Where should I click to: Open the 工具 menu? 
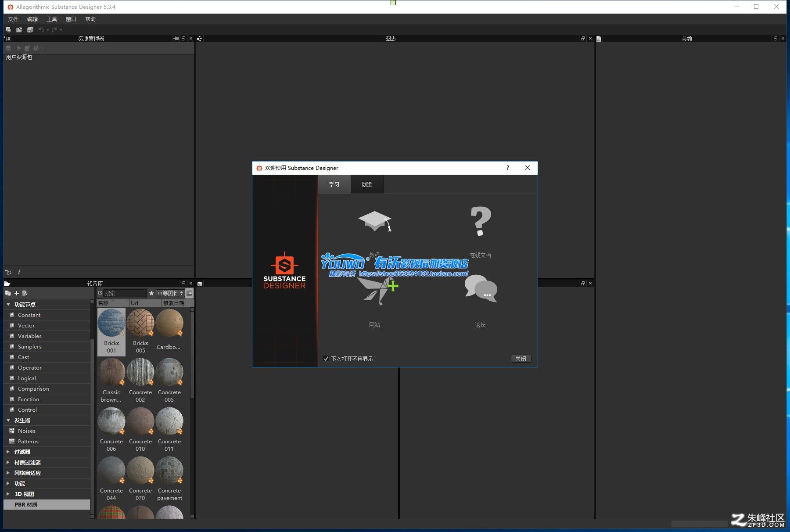52,19
